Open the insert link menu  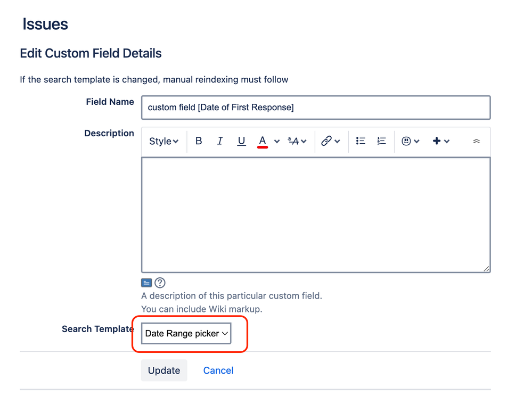331,141
